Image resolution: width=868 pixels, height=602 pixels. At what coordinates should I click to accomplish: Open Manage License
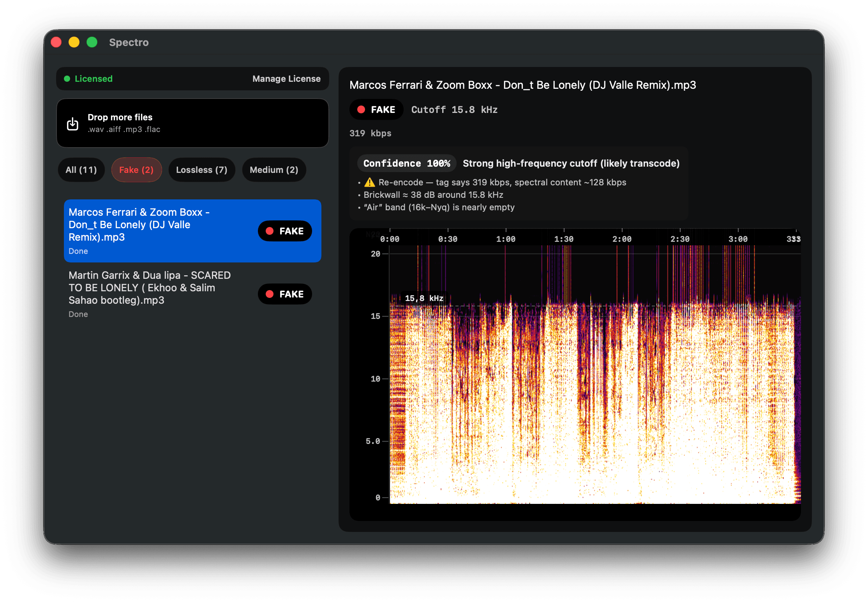pos(286,79)
